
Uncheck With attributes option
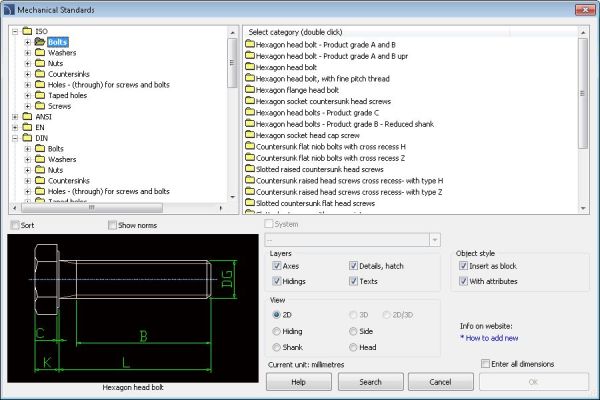pyautogui.click(x=463, y=281)
